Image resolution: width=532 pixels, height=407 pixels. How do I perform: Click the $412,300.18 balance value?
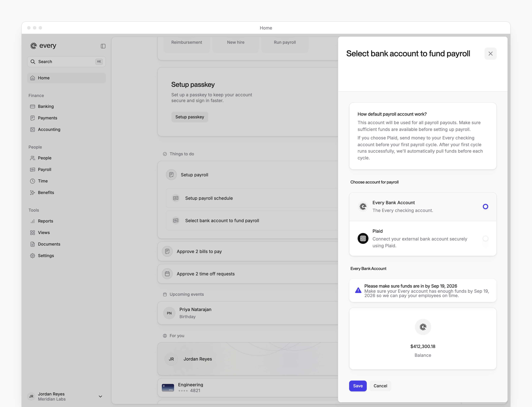pos(423,346)
